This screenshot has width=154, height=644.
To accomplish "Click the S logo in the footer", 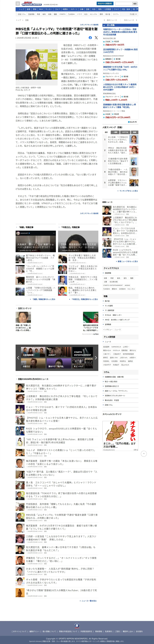I will tap(77, 626).
